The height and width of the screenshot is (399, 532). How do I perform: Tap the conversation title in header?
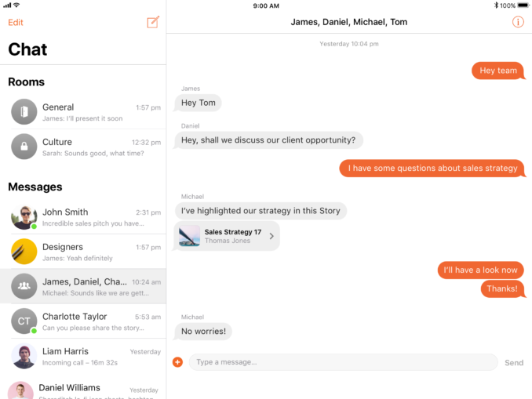click(x=349, y=22)
